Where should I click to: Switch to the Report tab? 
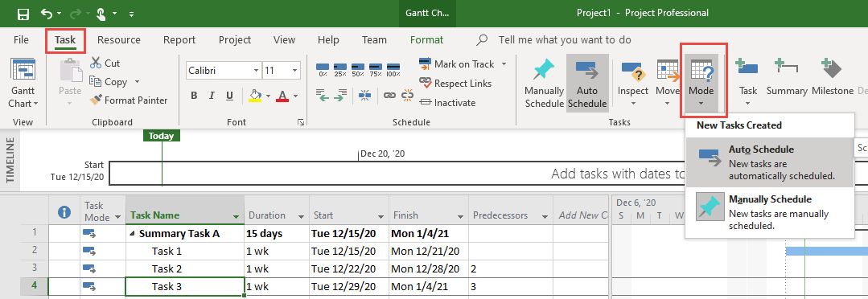click(x=179, y=40)
